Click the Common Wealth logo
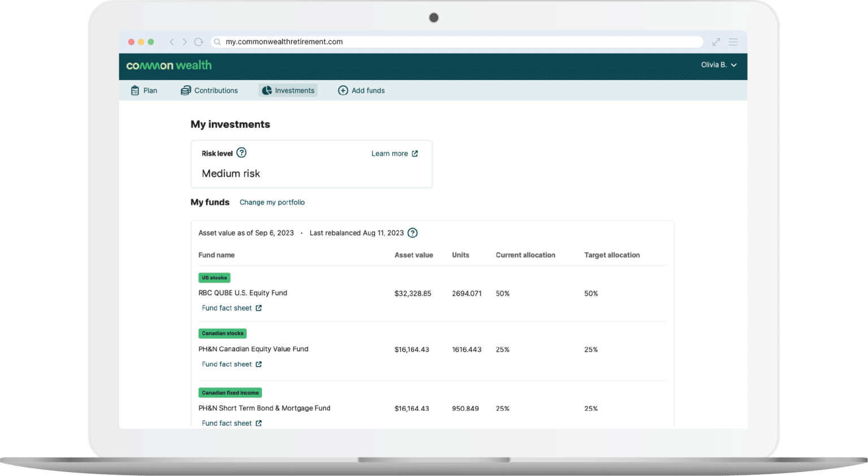This screenshot has height=476, width=868. (x=169, y=65)
